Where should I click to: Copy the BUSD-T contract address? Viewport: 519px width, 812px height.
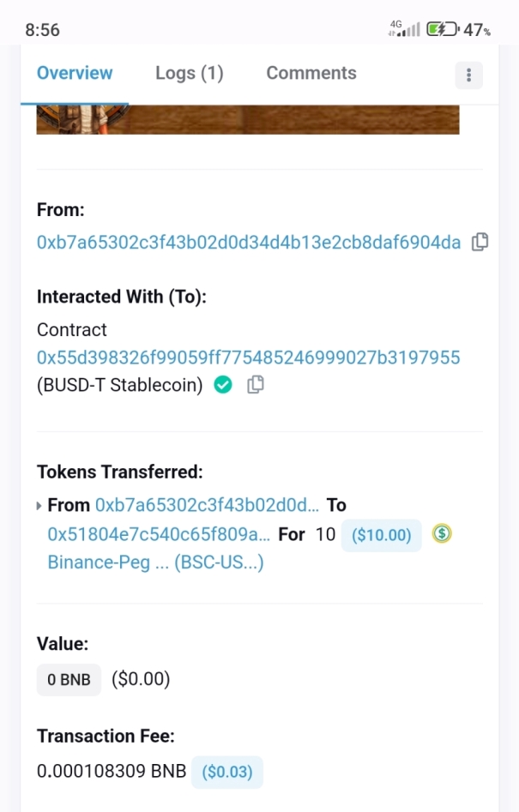255,386
